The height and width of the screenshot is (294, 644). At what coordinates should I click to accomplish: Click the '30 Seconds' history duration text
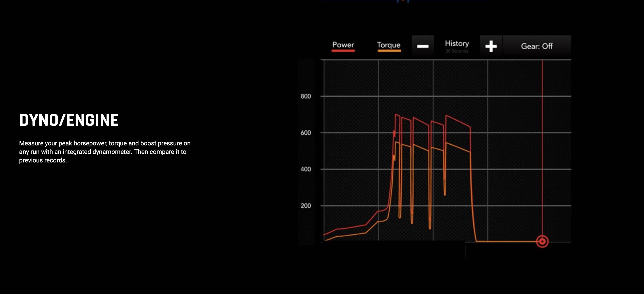click(457, 51)
